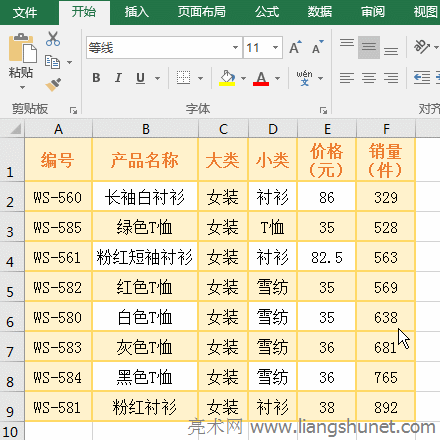440x440 pixels.
Task: Increase font size with larger A
Action: tap(295, 48)
